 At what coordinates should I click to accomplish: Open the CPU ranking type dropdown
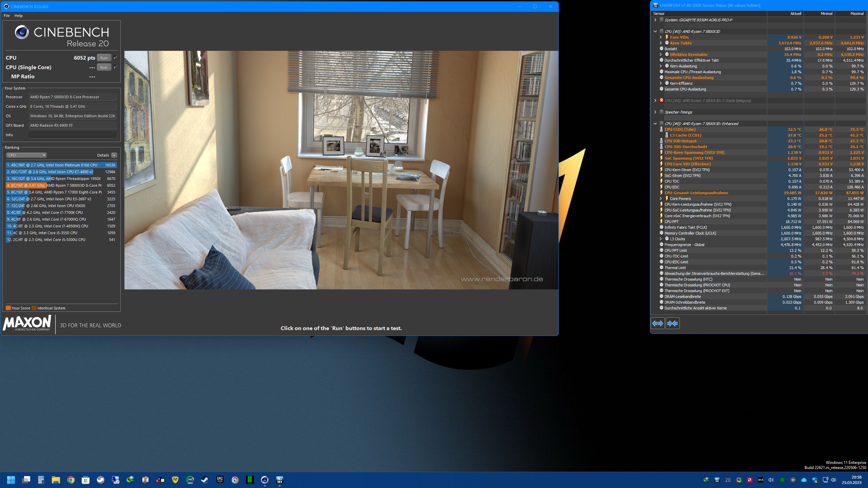[x=26, y=155]
